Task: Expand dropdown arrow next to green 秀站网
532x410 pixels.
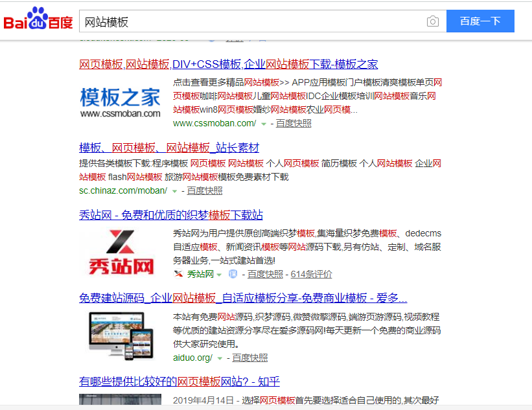Action: 219,275
